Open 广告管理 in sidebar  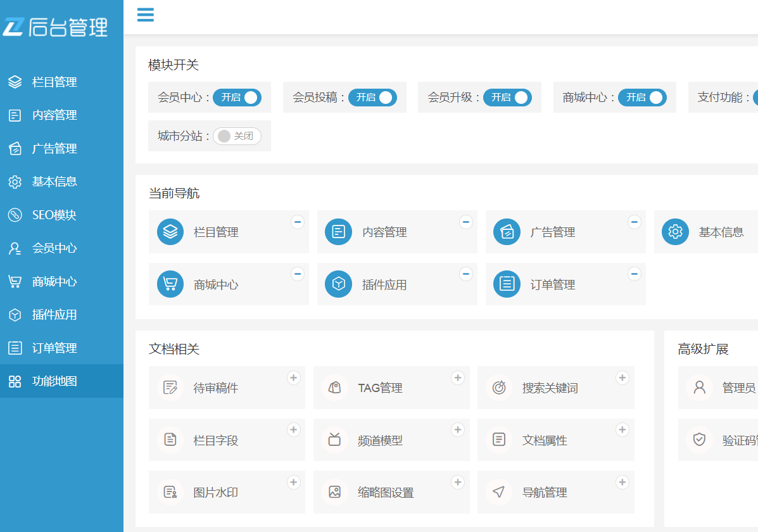(61, 148)
